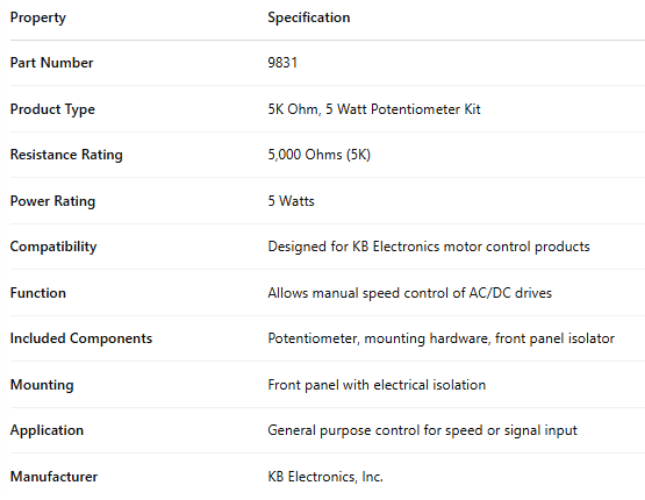
Task: Select the Product Type label
Action: 52,109
